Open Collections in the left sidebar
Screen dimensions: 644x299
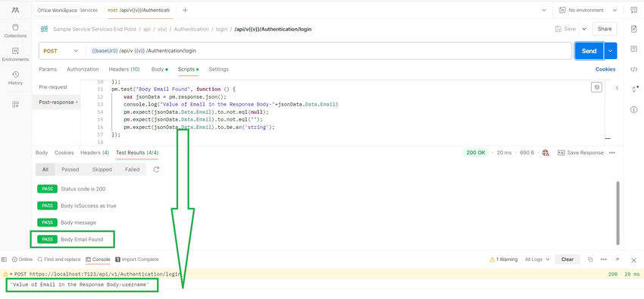[x=15, y=31]
